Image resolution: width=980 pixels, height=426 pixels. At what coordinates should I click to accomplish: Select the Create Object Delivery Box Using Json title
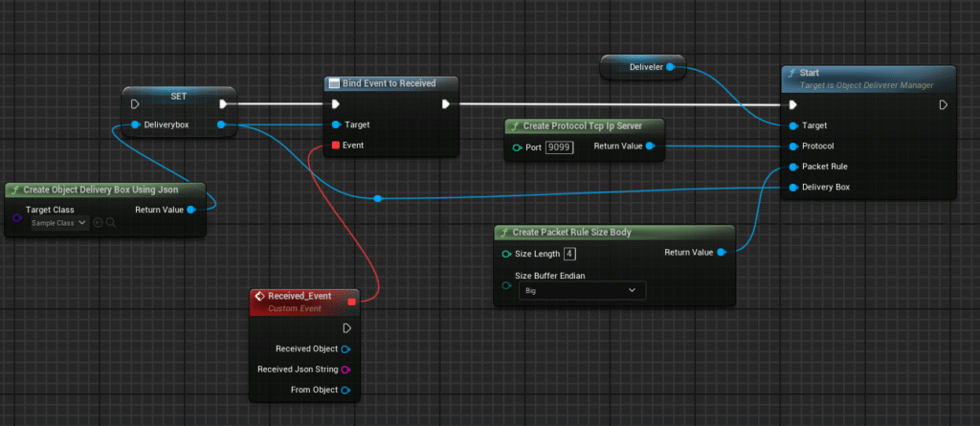point(100,190)
